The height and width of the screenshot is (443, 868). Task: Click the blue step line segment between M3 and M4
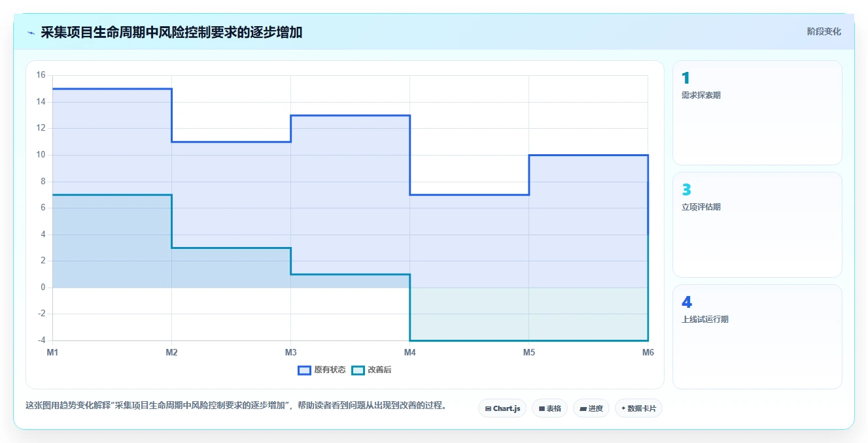[x=350, y=116]
